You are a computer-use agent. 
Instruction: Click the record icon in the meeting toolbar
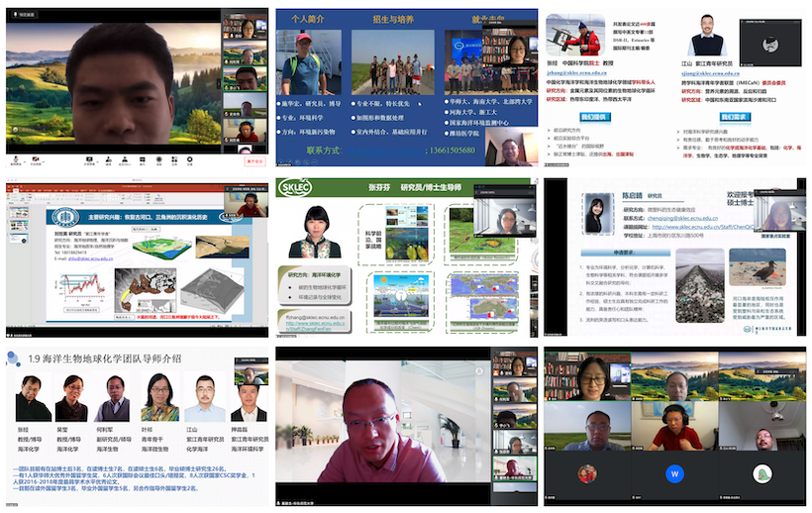tap(159, 158)
